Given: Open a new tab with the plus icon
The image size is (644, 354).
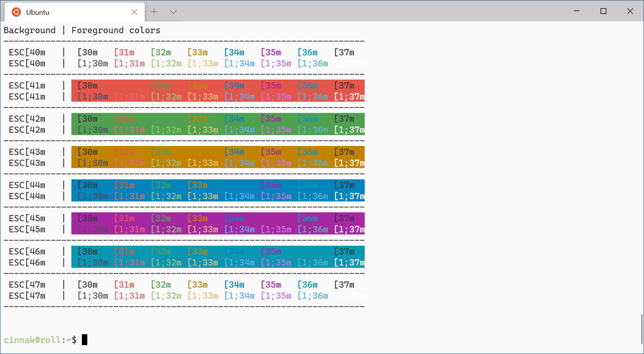Looking at the screenshot, I should (x=154, y=12).
